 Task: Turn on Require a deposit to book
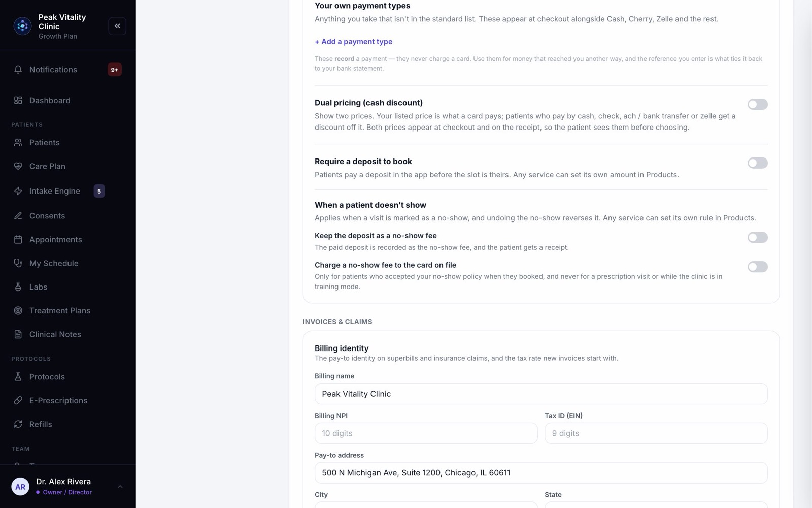coord(757,163)
